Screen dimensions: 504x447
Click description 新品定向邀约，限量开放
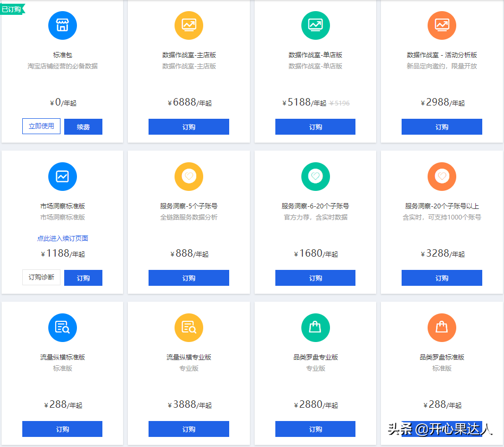441,66
